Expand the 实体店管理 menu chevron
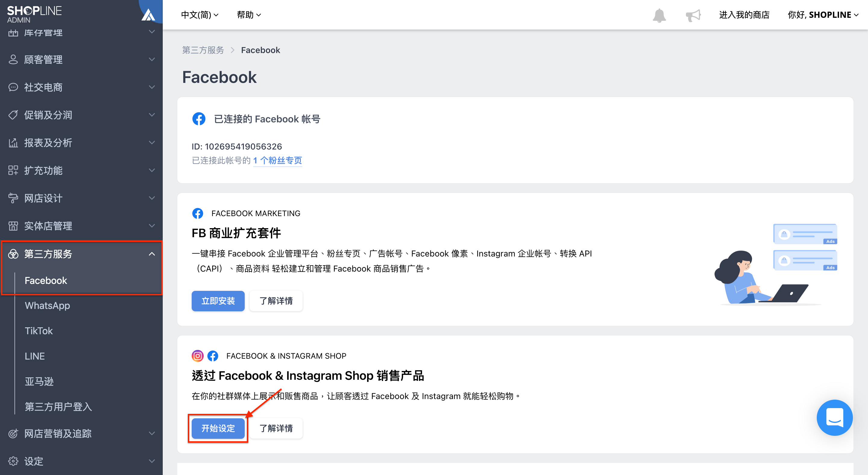 pos(152,226)
